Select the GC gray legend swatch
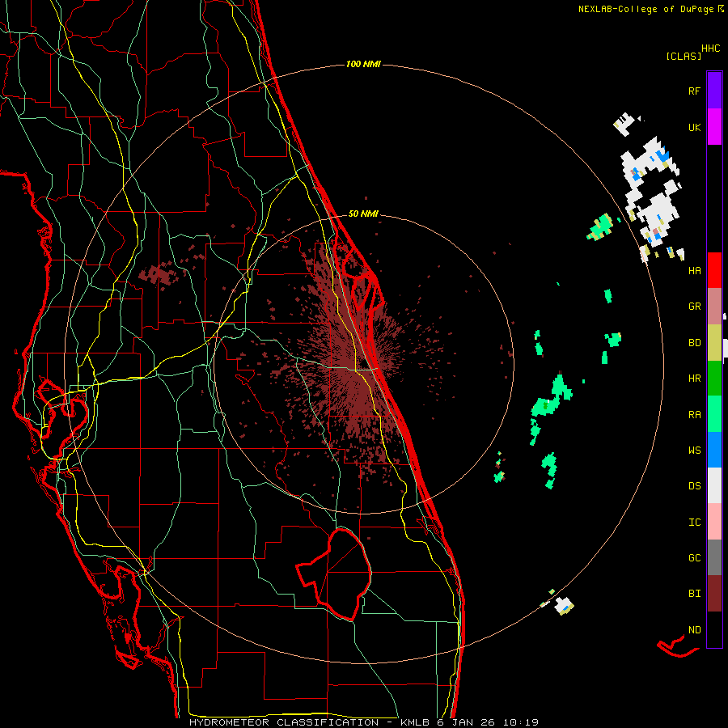This screenshot has width=728, height=728. (714, 557)
